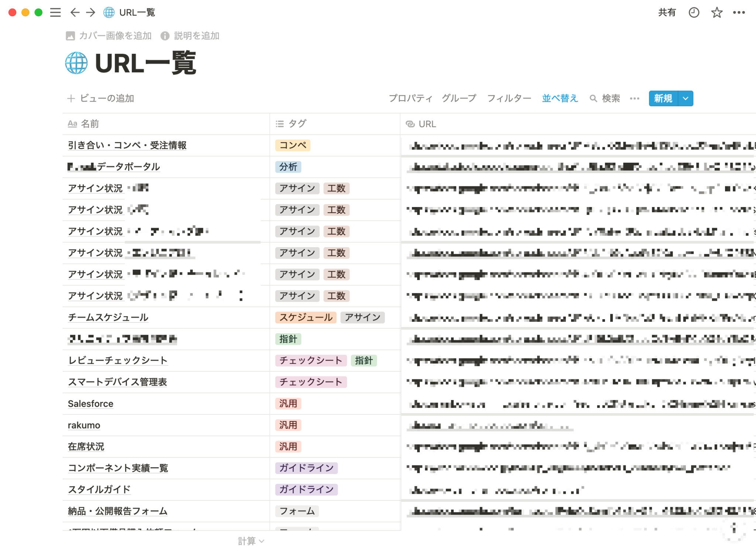Open database view options three-dot menu
This screenshot has width=756, height=551.
(x=635, y=99)
